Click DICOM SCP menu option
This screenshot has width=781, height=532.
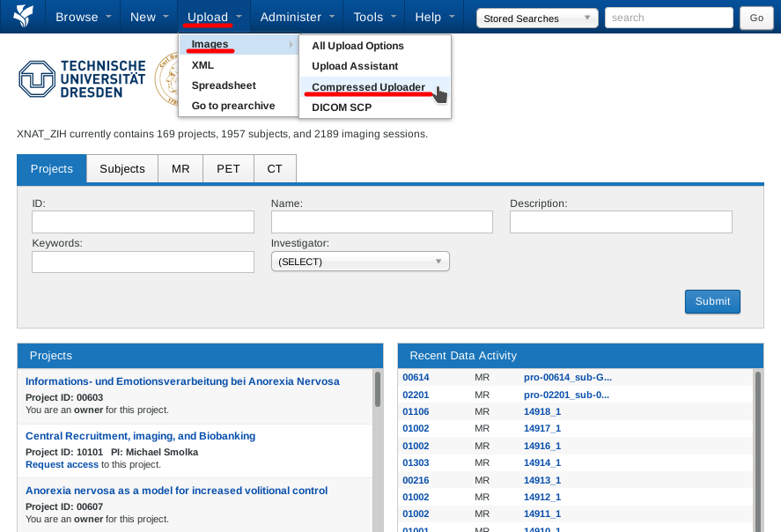tap(342, 107)
